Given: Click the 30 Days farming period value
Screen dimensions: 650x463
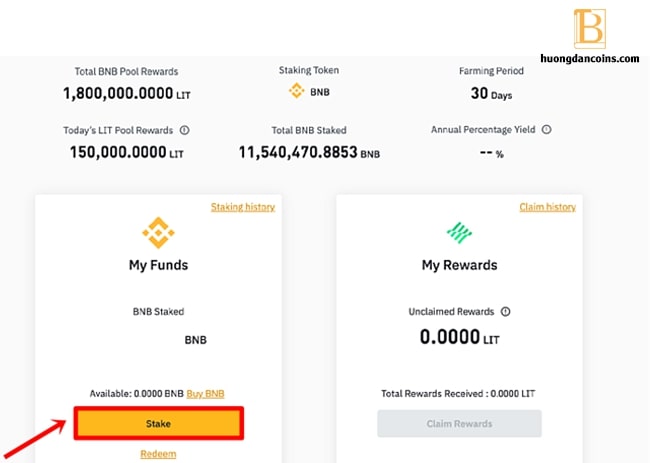Looking at the screenshot, I should [x=491, y=94].
